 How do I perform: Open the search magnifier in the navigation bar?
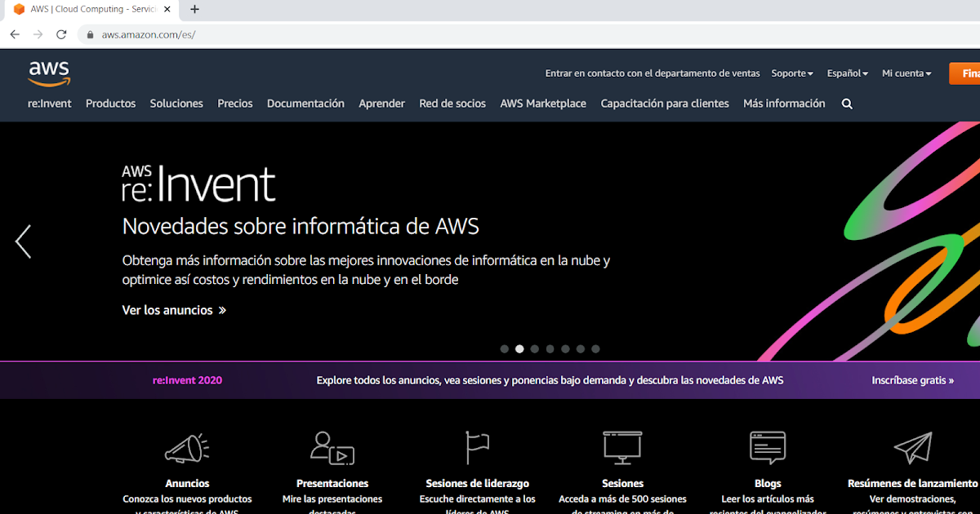coord(847,104)
